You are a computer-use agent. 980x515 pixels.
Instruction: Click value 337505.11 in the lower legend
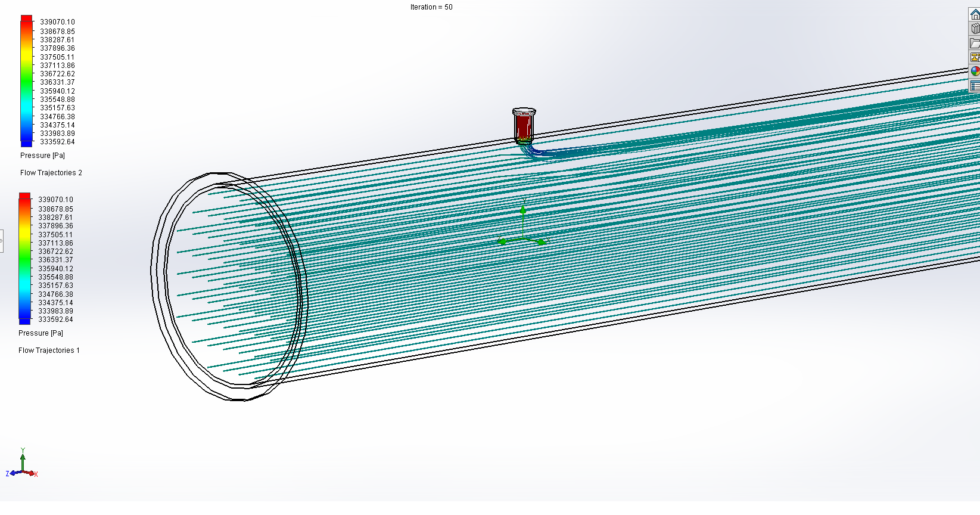(x=55, y=235)
